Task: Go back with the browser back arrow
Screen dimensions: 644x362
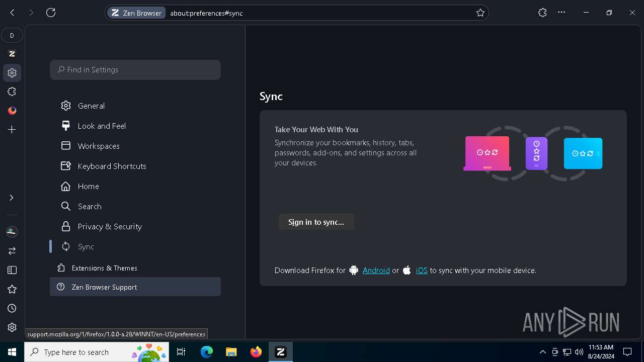Action: 13,13
